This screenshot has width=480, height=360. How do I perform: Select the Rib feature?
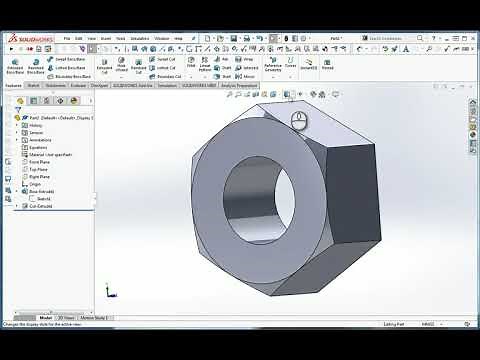pyautogui.click(x=221, y=59)
